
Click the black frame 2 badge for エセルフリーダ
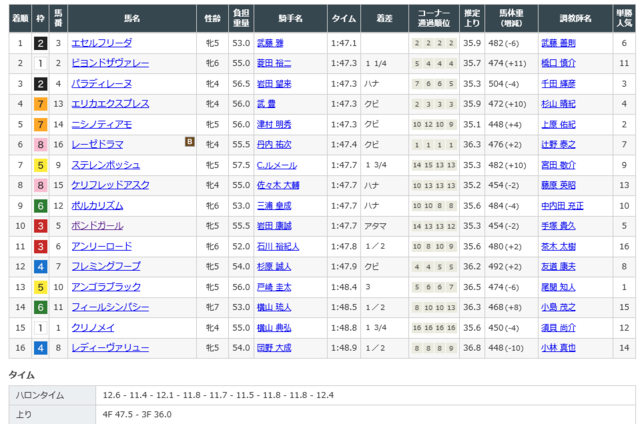pyautogui.click(x=39, y=43)
